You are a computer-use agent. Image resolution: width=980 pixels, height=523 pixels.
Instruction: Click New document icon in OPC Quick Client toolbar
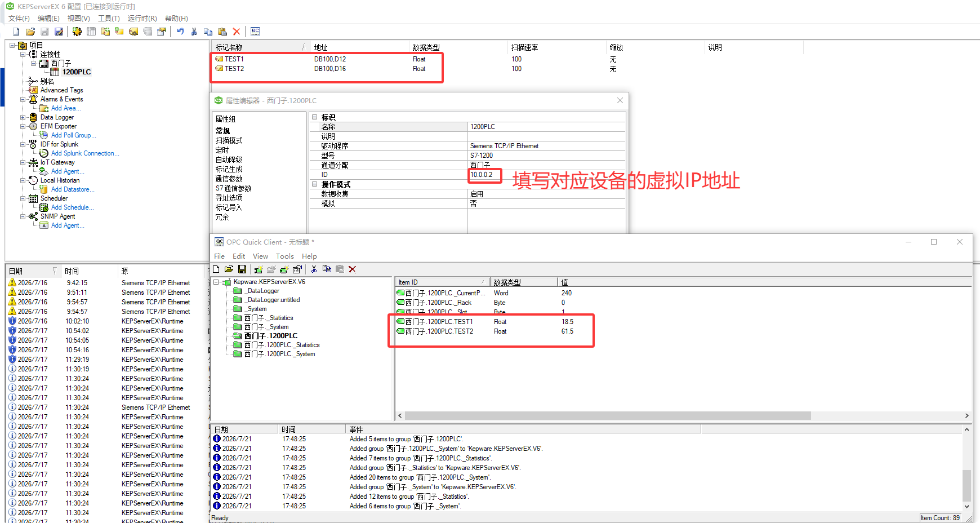tap(216, 269)
